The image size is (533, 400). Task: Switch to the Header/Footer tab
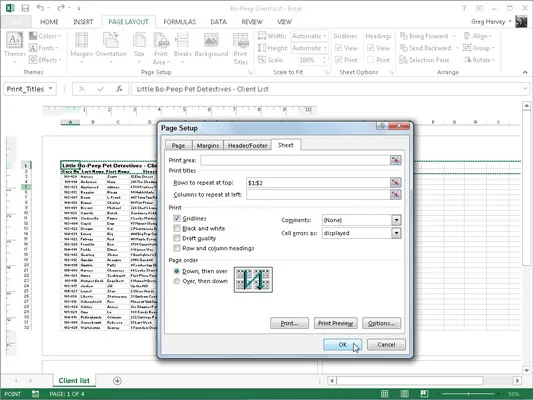pyautogui.click(x=247, y=145)
